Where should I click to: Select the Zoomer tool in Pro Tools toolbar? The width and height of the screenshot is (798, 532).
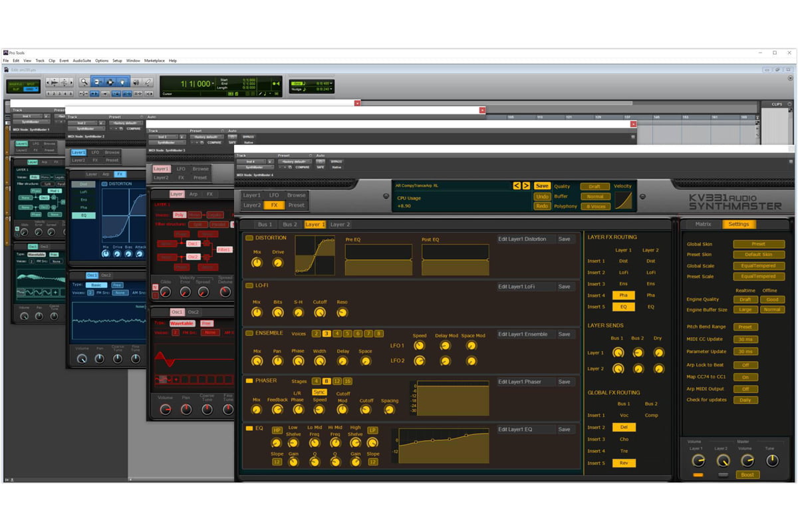84,82
